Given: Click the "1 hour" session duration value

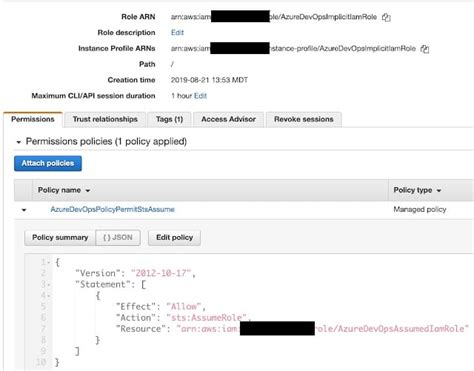Looking at the screenshot, I should pos(181,96).
